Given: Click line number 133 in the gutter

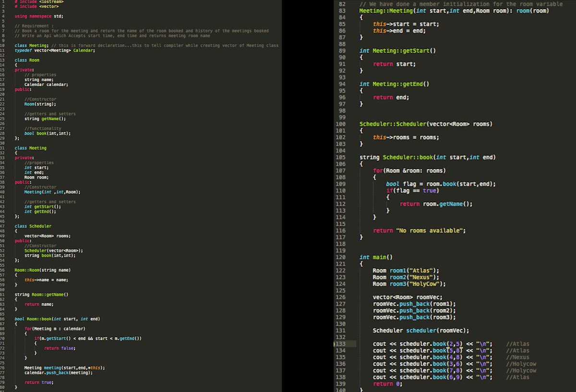Looking at the screenshot, I should click(340, 344).
